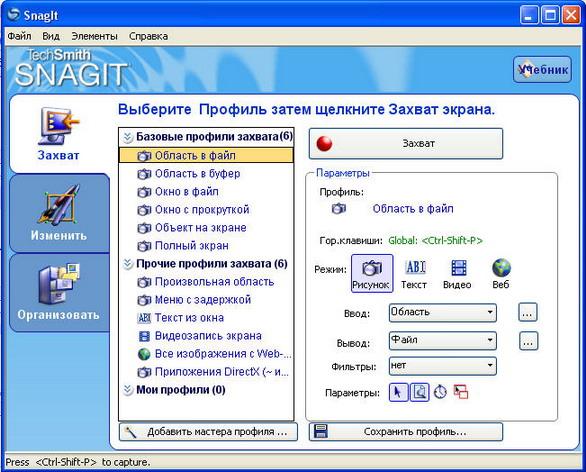The image size is (586, 472).
Task: Open the Вывод dropdown showing Файл
Action: coord(442,340)
